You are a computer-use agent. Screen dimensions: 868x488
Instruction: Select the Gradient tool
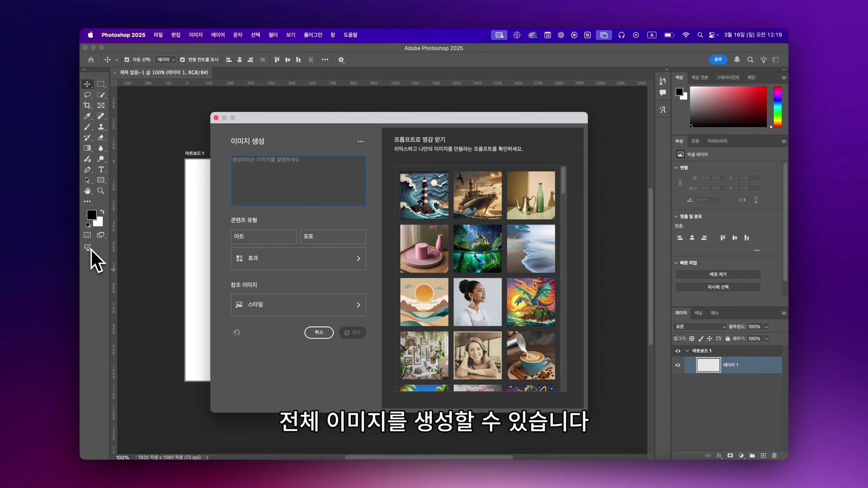pos(87,148)
